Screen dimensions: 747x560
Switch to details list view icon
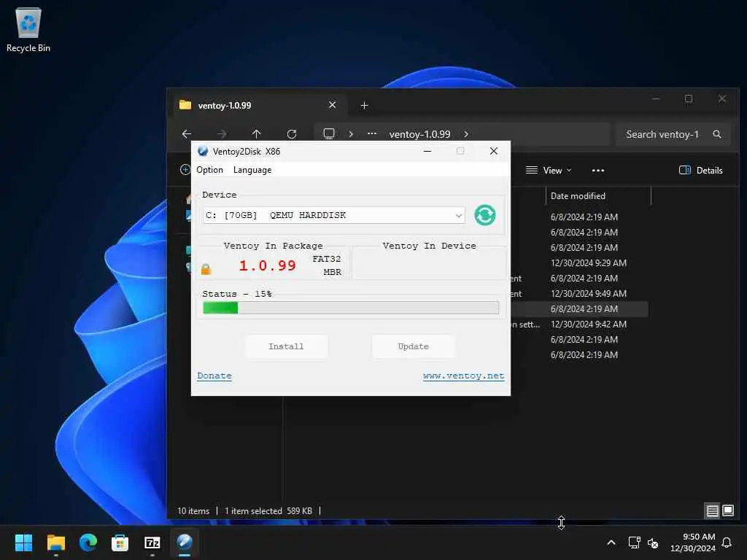(x=712, y=511)
